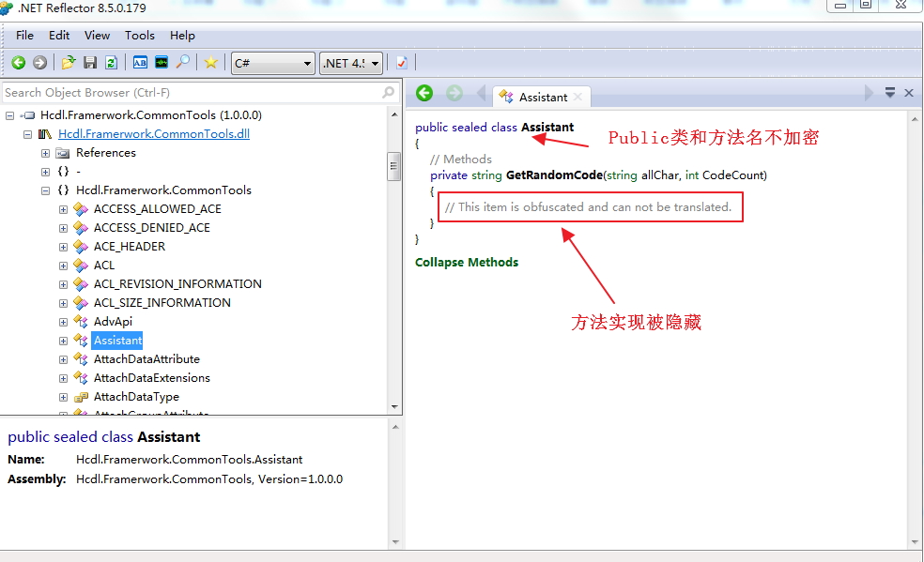
Task: Click Assembly version text in details pane
Action: (x=209, y=479)
